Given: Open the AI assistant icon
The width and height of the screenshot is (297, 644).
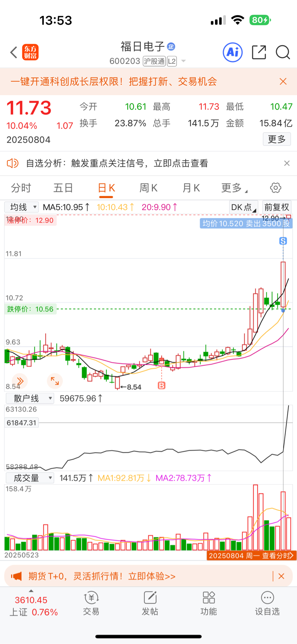Looking at the screenshot, I should pyautogui.click(x=233, y=52).
